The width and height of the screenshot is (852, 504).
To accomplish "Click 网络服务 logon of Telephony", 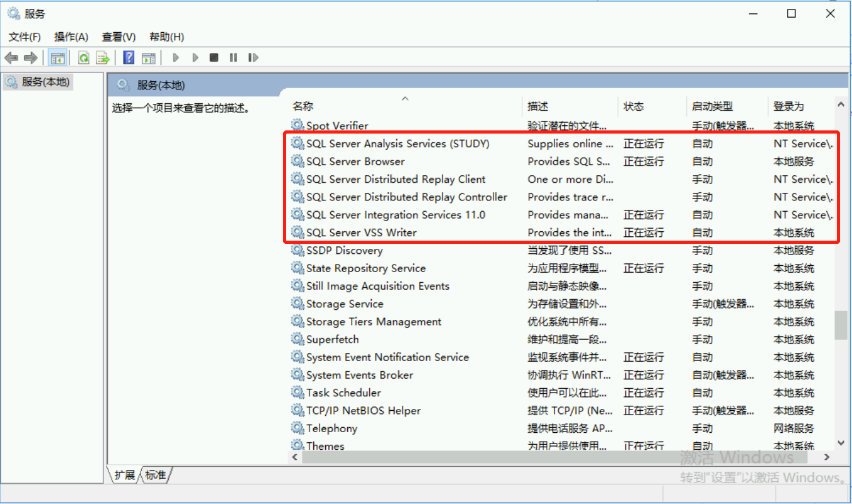I will (x=794, y=428).
